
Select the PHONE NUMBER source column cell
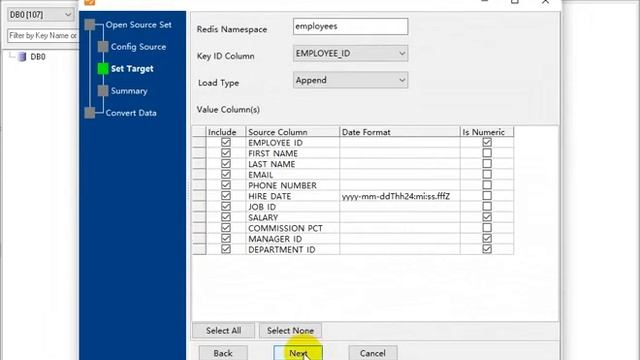[x=293, y=185]
